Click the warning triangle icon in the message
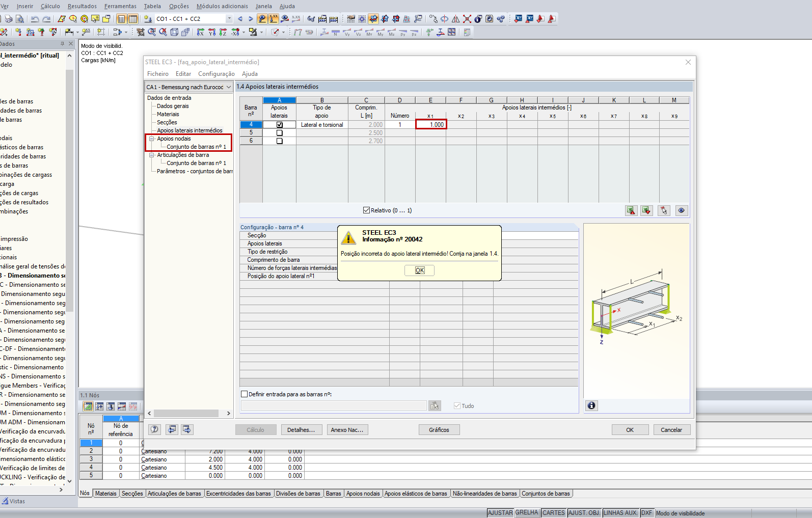Image resolution: width=812 pixels, height=518 pixels. point(348,237)
